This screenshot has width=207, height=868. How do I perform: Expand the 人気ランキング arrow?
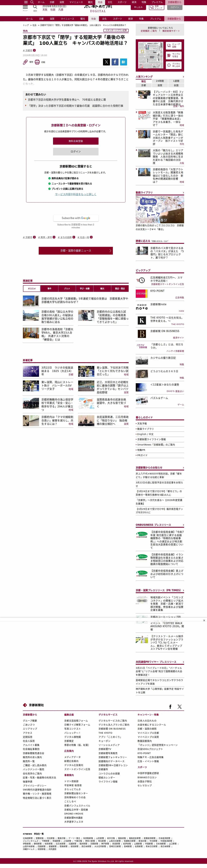[x=183, y=77]
